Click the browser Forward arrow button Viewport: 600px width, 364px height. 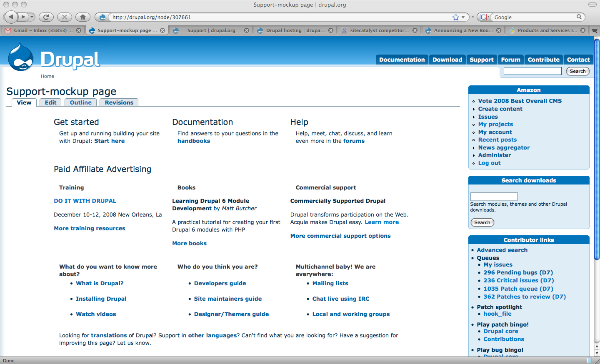pyautogui.click(x=23, y=17)
